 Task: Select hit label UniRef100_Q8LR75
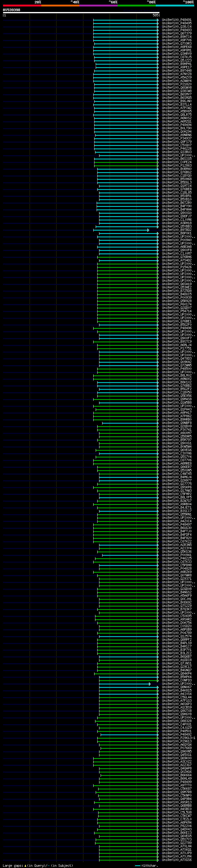click(177, 115)
